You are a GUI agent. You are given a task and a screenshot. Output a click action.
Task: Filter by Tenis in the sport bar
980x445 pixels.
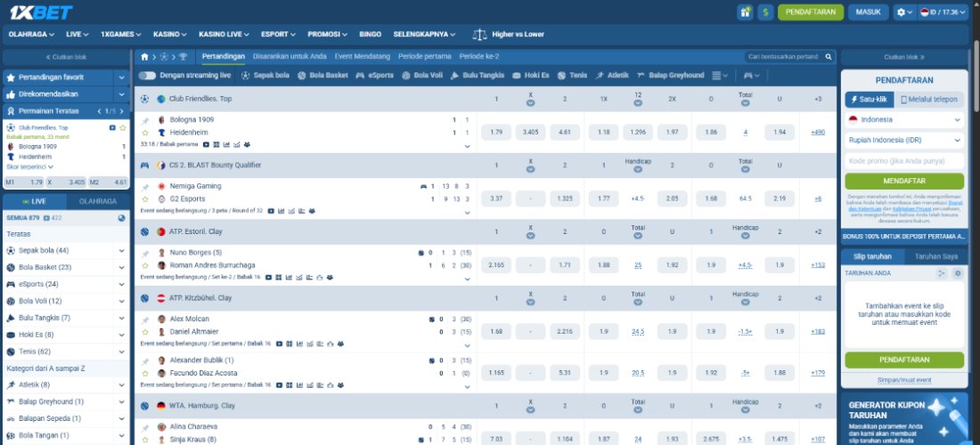click(572, 75)
